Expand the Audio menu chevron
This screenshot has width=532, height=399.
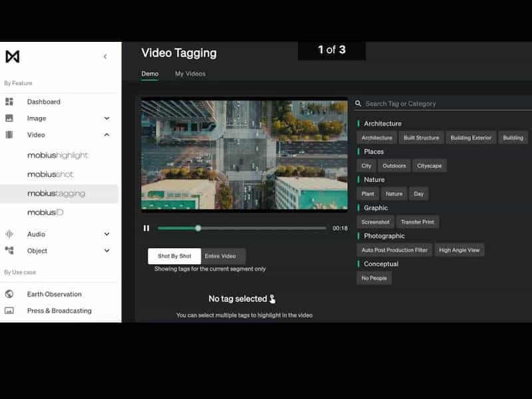[x=107, y=234]
